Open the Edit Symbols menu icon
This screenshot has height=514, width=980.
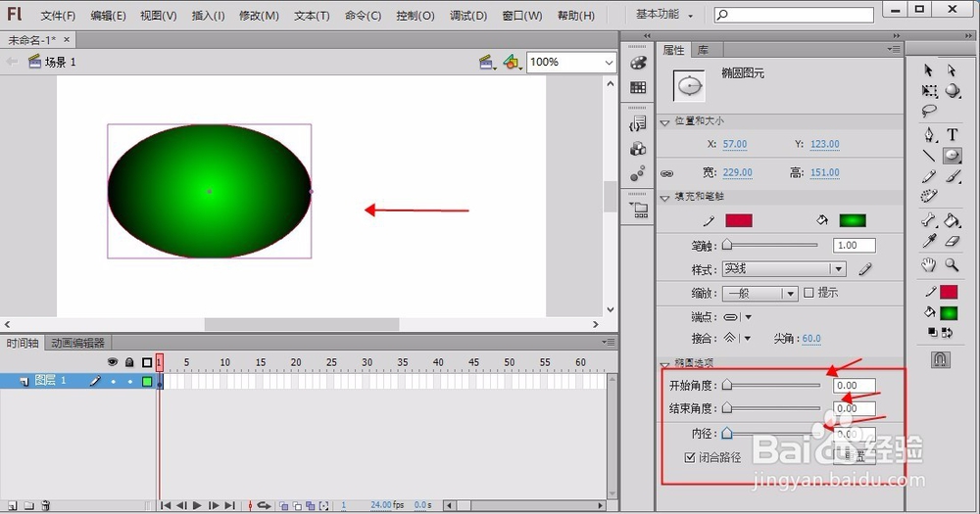point(513,62)
